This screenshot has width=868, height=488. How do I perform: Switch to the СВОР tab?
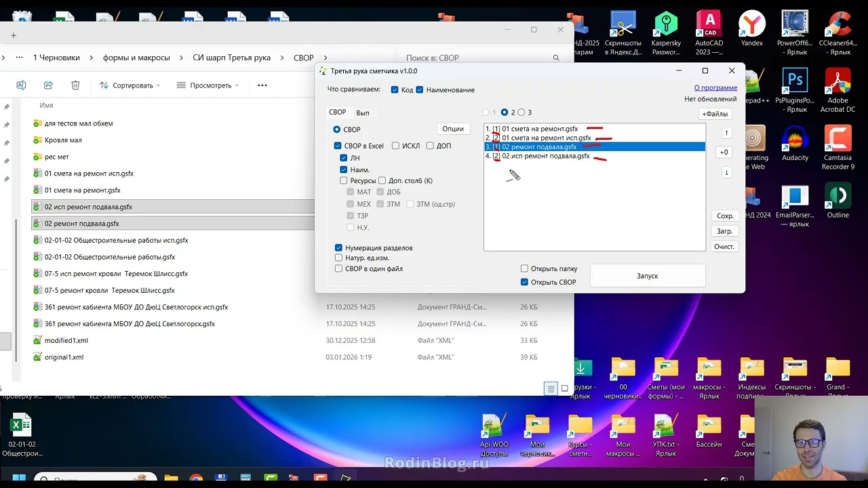pyautogui.click(x=337, y=113)
